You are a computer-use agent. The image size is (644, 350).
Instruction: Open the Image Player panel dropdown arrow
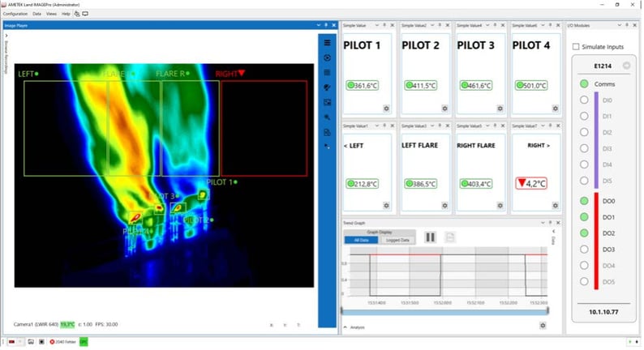(318, 26)
